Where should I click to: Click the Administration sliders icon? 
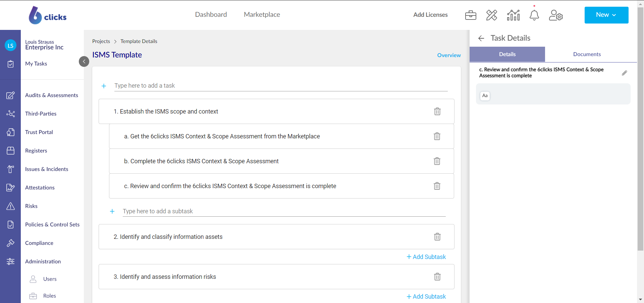[10, 262]
